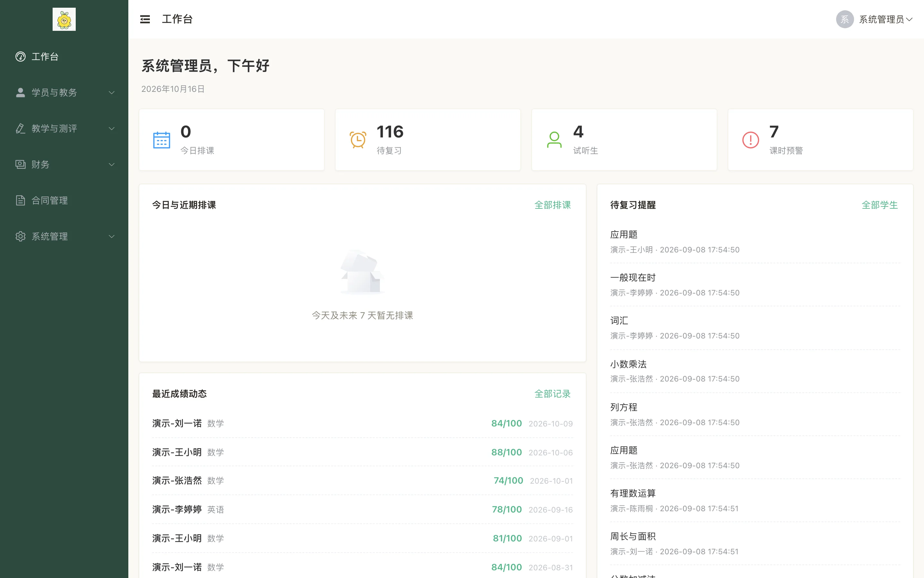Click the empty box illustration in schedule panel

(x=362, y=272)
